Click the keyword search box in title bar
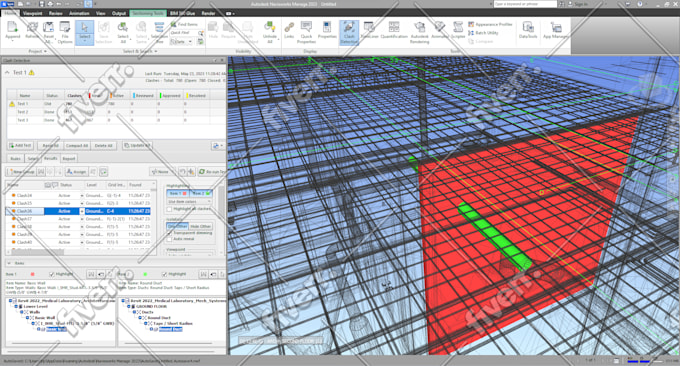Viewport: 680px width, 366px height. 525,4
